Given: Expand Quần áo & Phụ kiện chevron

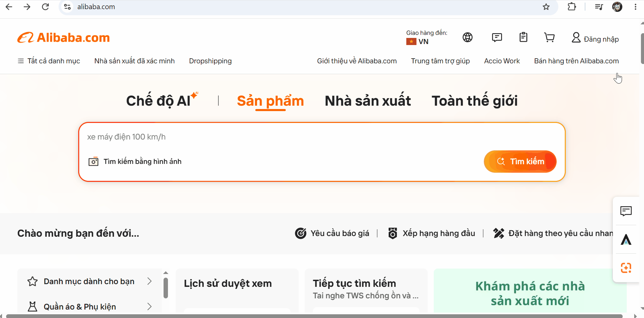Looking at the screenshot, I should point(149,306).
